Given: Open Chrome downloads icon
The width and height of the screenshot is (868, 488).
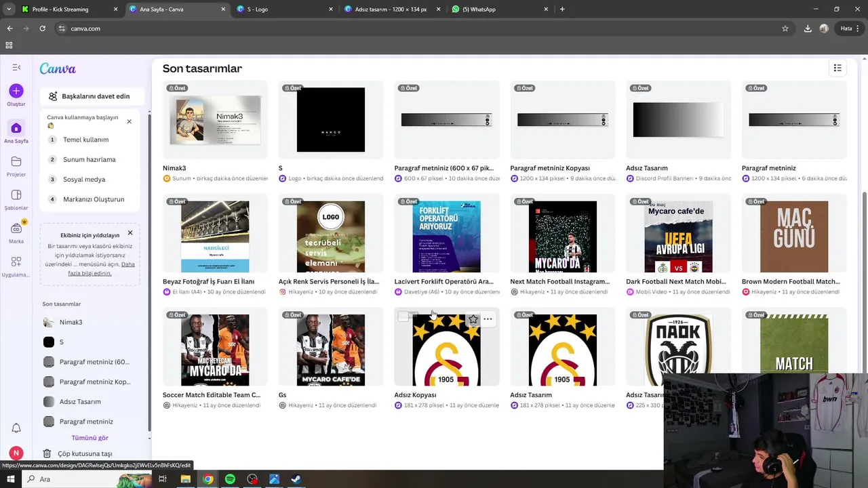Looking at the screenshot, I should 808,28.
